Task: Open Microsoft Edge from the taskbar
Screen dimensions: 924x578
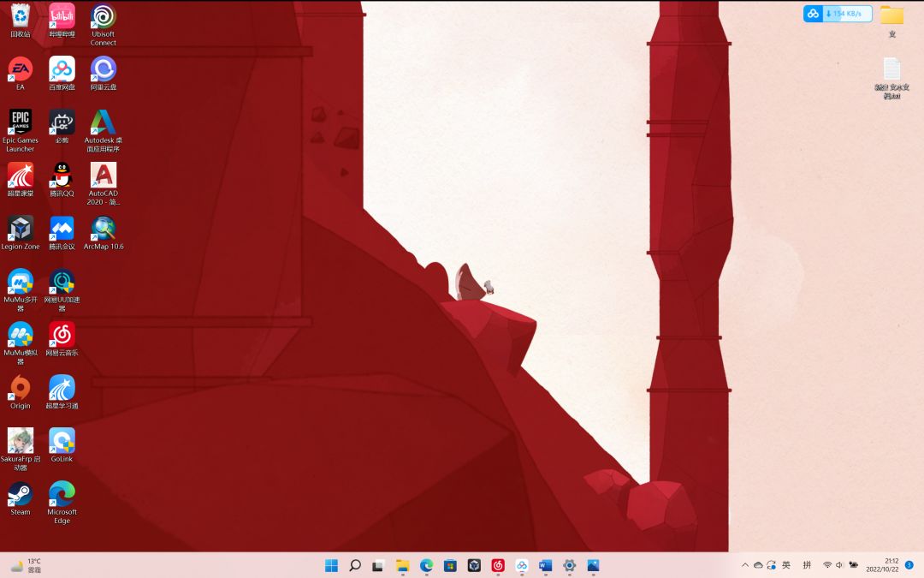Action: coord(426,566)
